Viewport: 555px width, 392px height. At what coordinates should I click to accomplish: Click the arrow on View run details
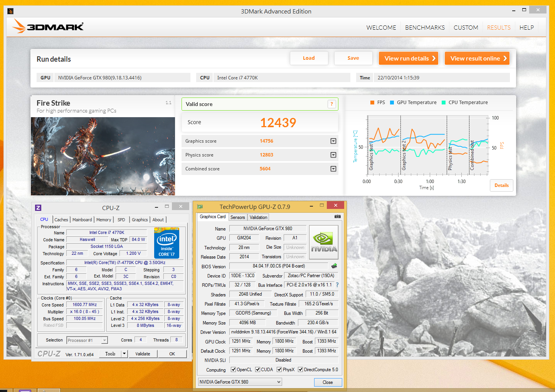pyautogui.click(x=434, y=58)
